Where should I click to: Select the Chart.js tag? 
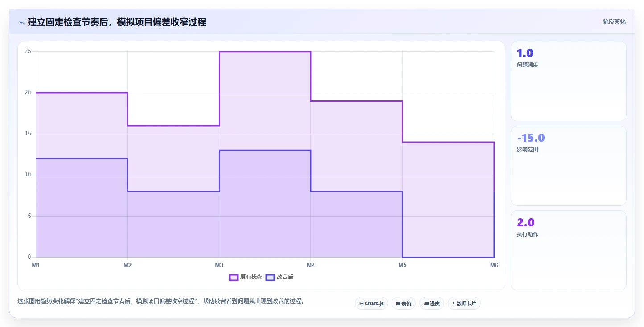(372, 303)
